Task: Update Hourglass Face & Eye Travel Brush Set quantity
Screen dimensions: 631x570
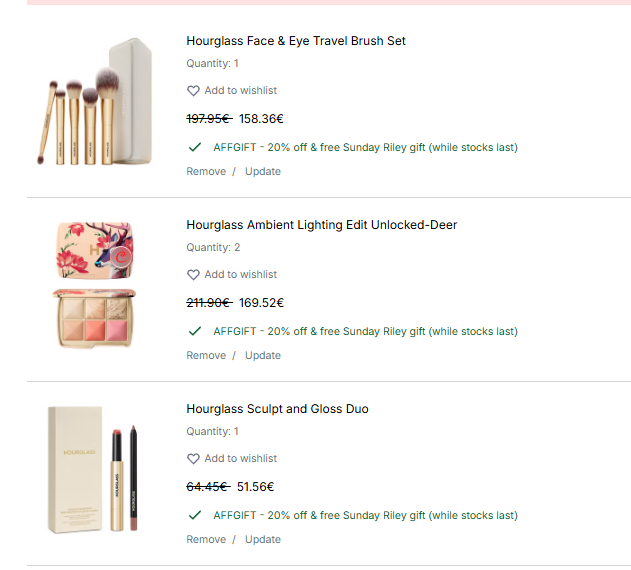Action: coord(263,171)
